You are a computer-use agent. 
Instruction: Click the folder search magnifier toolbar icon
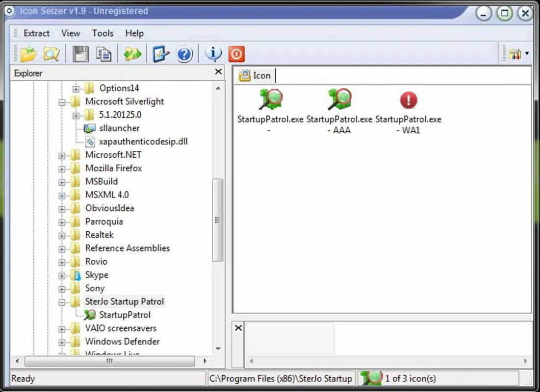pyautogui.click(x=51, y=54)
